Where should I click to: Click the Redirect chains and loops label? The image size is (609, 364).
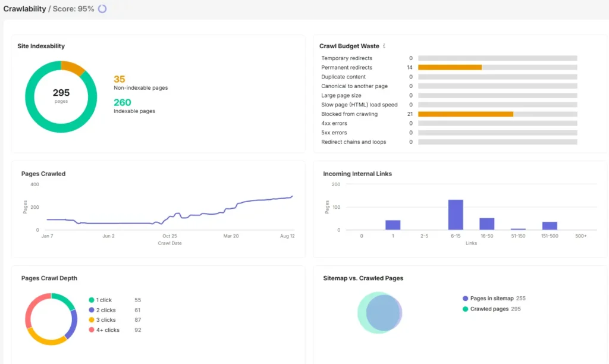pos(353,142)
